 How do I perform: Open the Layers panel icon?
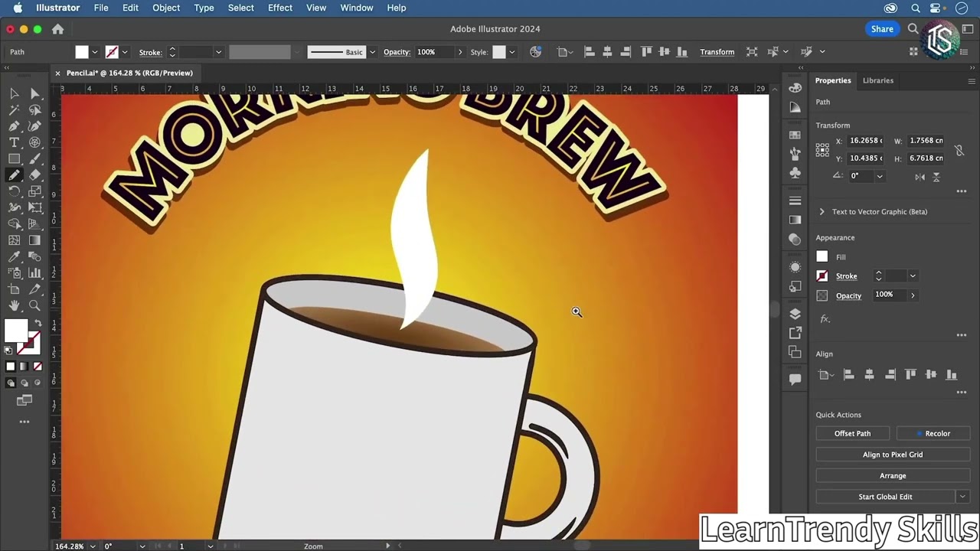click(x=795, y=314)
